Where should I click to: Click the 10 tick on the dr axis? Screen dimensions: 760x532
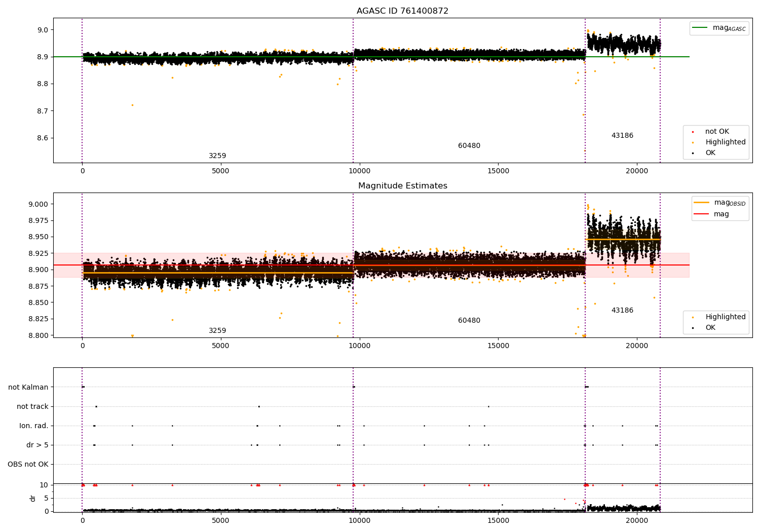(44, 485)
